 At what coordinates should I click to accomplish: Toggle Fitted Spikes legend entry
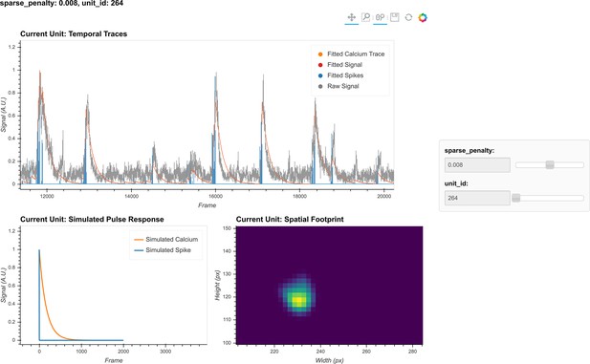pyautogui.click(x=341, y=75)
